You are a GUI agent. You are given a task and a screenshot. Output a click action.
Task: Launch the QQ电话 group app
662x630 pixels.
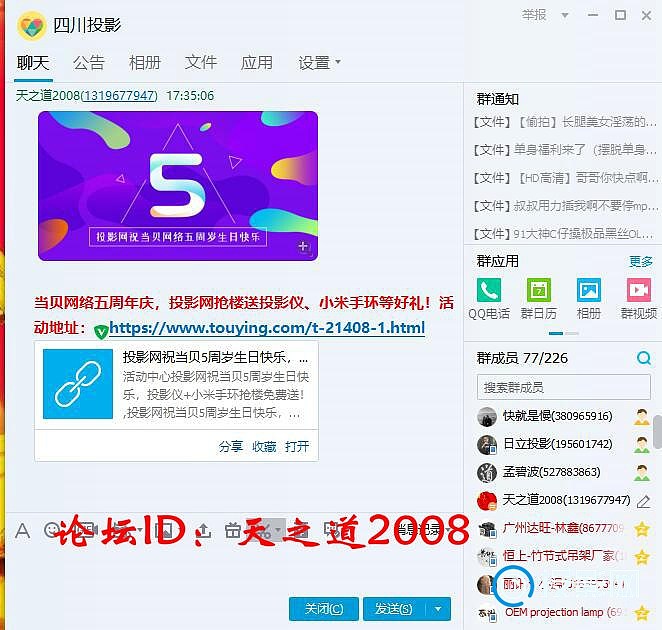tap(489, 290)
